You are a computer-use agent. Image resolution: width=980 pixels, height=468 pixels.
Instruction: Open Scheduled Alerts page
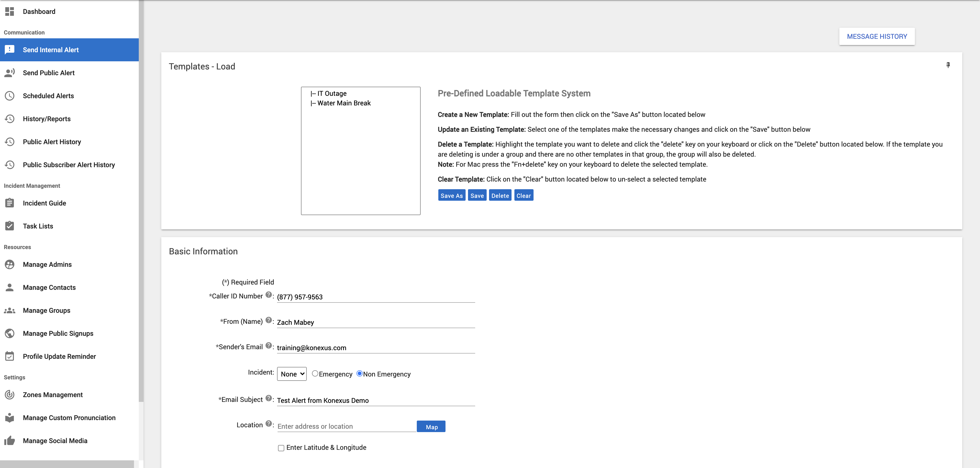pyautogui.click(x=69, y=96)
